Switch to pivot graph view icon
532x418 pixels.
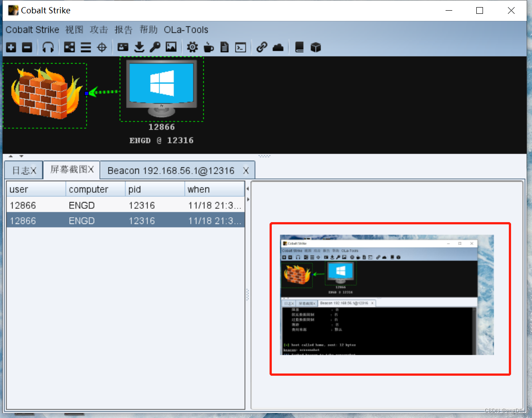pyautogui.click(x=70, y=48)
